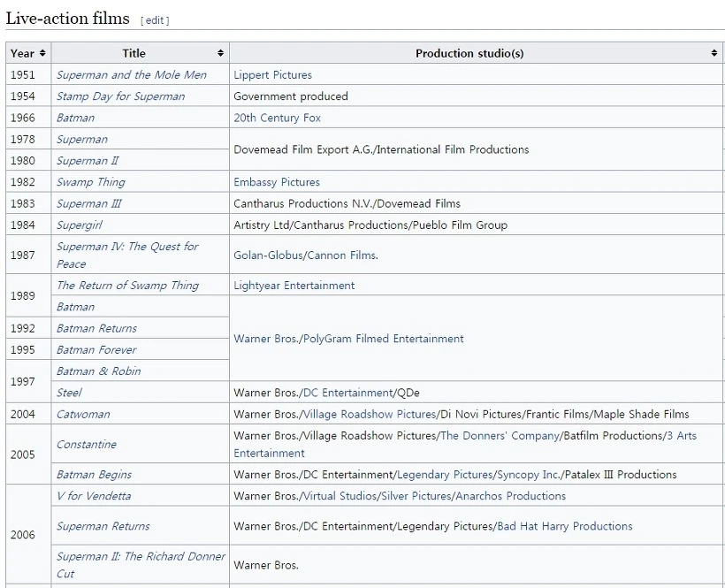Image resolution: width=725 pixels, height=588 pixels.
Task: Open the Syncopy Inc. link
Action: tap(528, 475)
